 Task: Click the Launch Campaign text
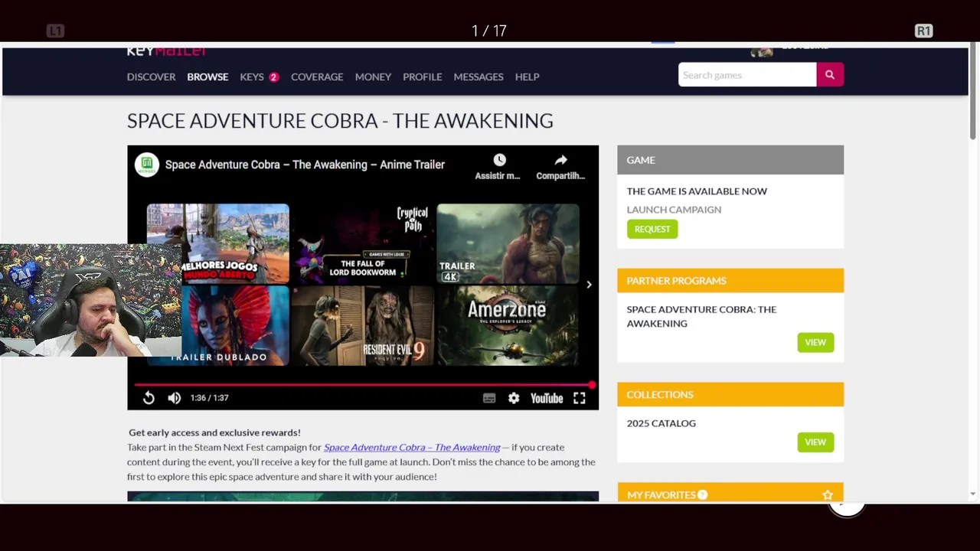pyautogui.click(x=674, y=210)
